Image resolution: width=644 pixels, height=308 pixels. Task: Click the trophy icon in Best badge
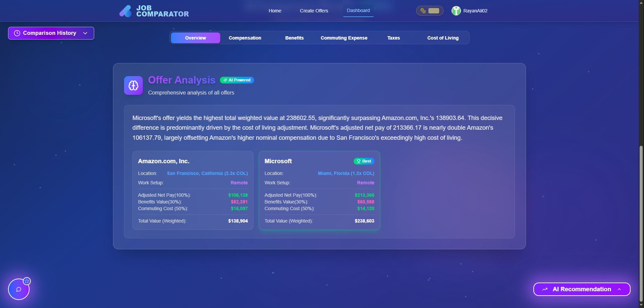point(358,161)
